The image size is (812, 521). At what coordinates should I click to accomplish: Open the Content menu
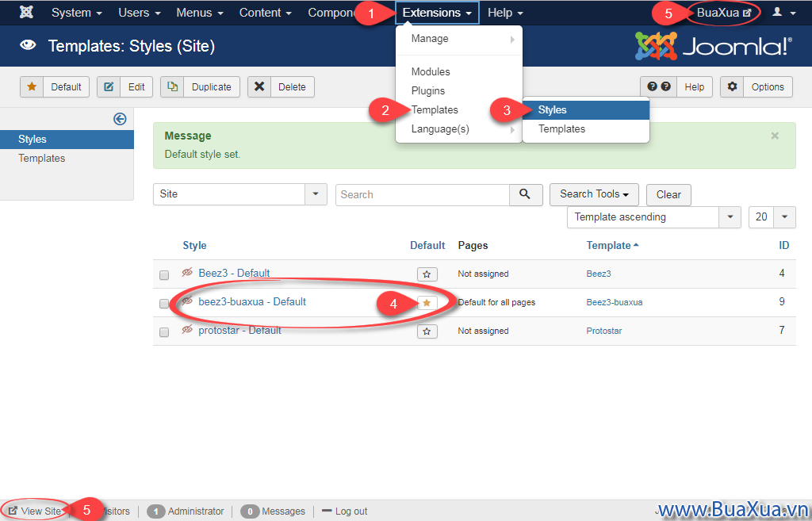point(265,13)
